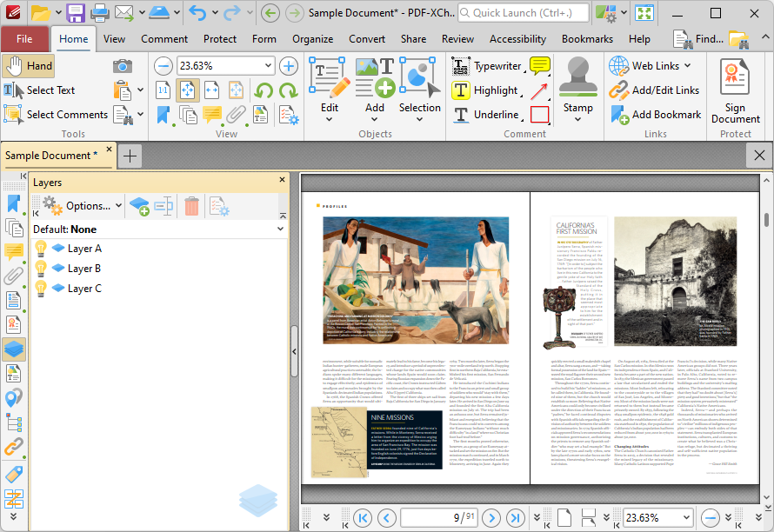
Task: Select the Underline tool
Action: tap(486, 115)
